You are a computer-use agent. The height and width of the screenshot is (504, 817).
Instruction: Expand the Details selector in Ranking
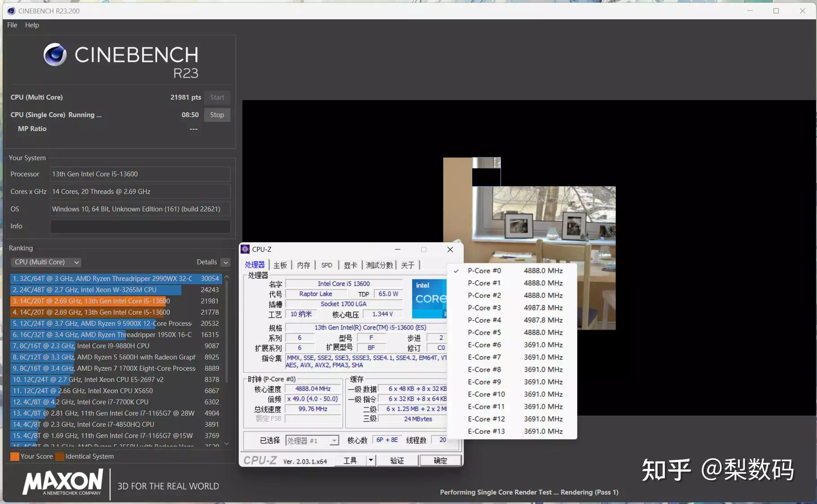(226, 262)
